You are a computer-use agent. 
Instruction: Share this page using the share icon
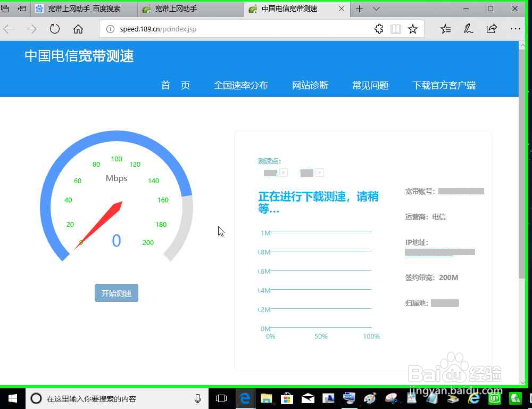point(492,29)
